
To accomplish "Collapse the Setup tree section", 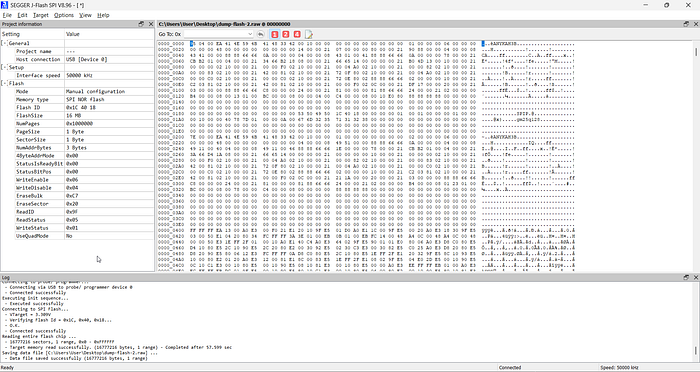I will (4, 67).
